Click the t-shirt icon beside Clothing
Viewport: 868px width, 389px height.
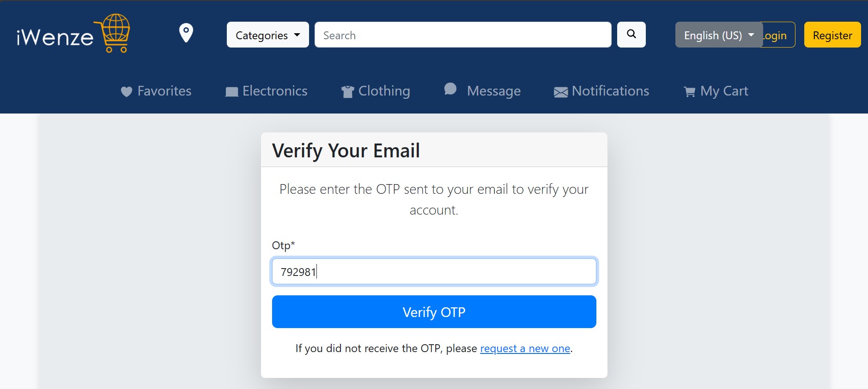pos(347,92)
